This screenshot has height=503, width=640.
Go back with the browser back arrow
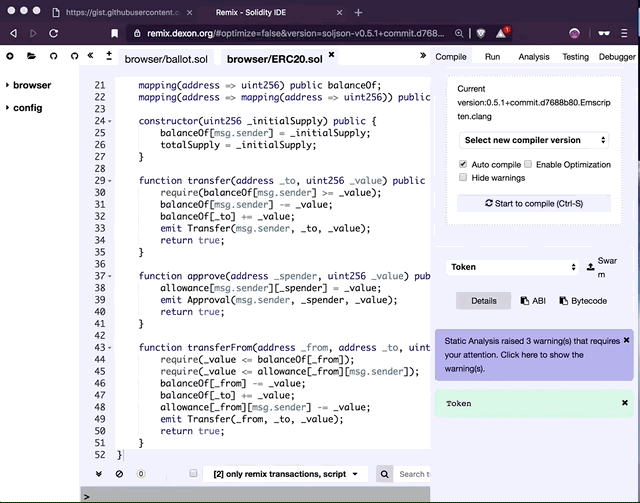[x=13, y=33]
